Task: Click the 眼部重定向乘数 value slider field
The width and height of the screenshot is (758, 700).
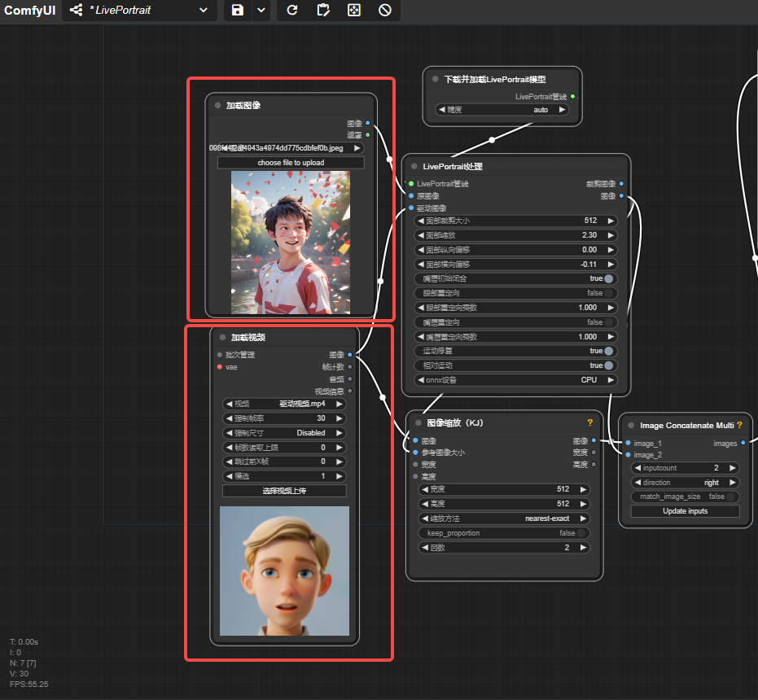Action: (516, 308)
